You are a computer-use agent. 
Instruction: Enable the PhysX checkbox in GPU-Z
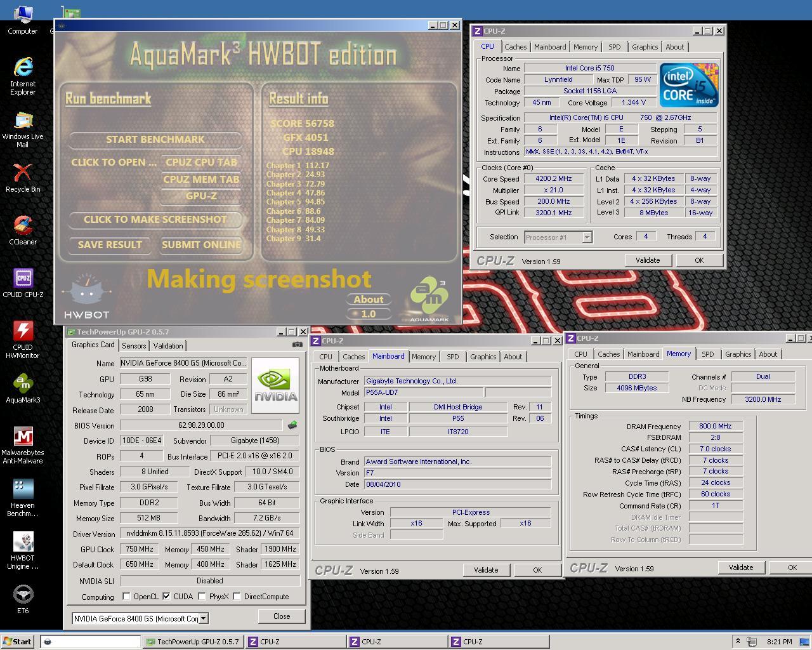(x=202, y=597)
